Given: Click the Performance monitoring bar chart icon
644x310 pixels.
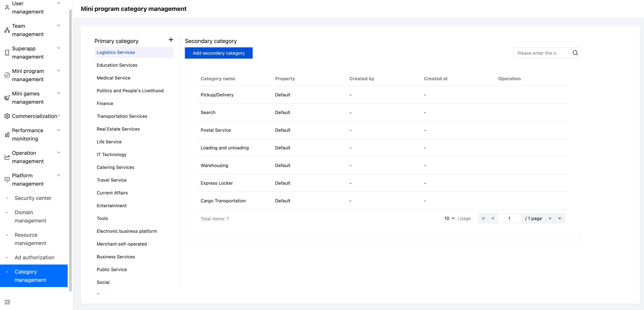Looking at the screenshot, I should tap(7, 135).
